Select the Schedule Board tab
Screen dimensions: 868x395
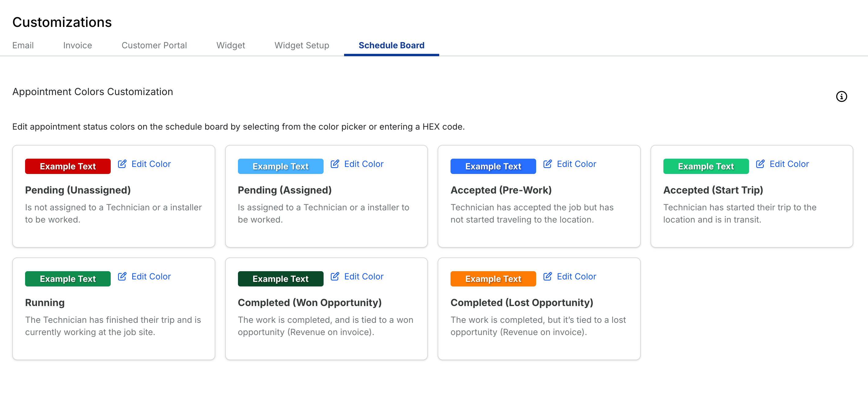point(391,46)
